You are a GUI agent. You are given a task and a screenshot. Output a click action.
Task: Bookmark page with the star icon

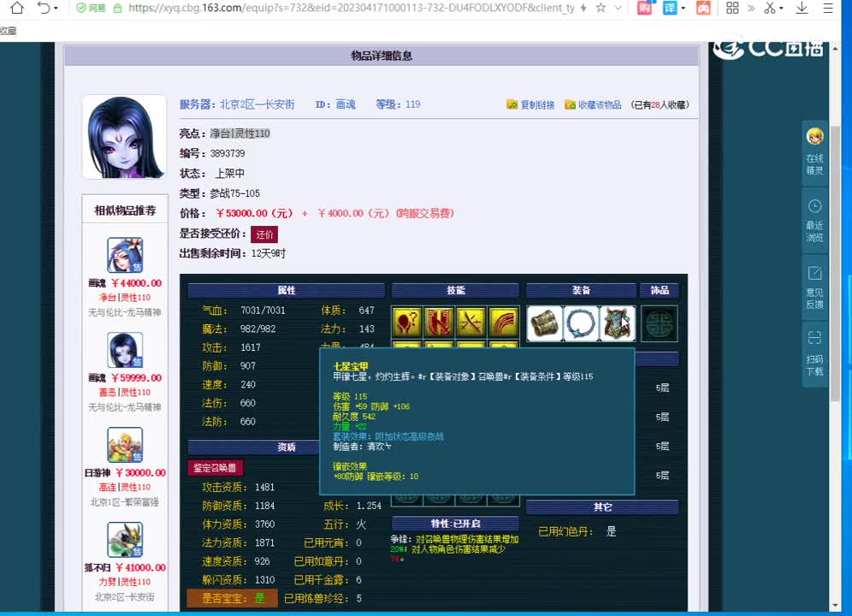601,9
